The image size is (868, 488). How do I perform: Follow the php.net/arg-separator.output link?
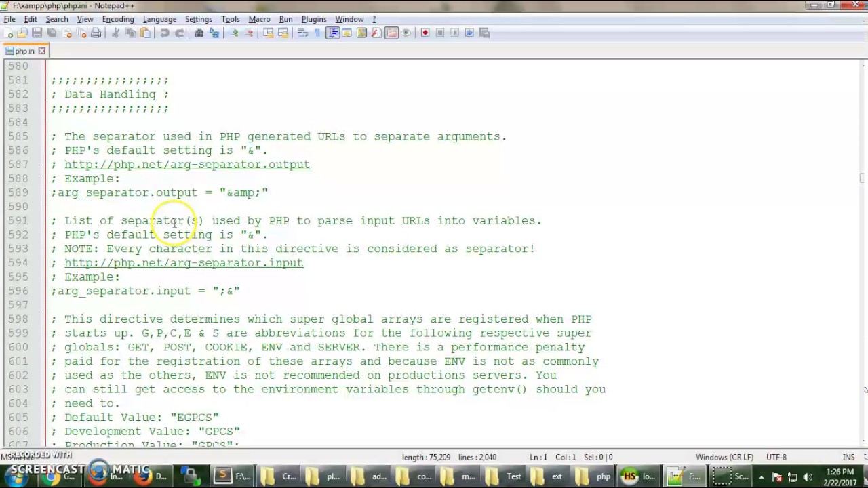pyautogui.click(x=187, y=164)
